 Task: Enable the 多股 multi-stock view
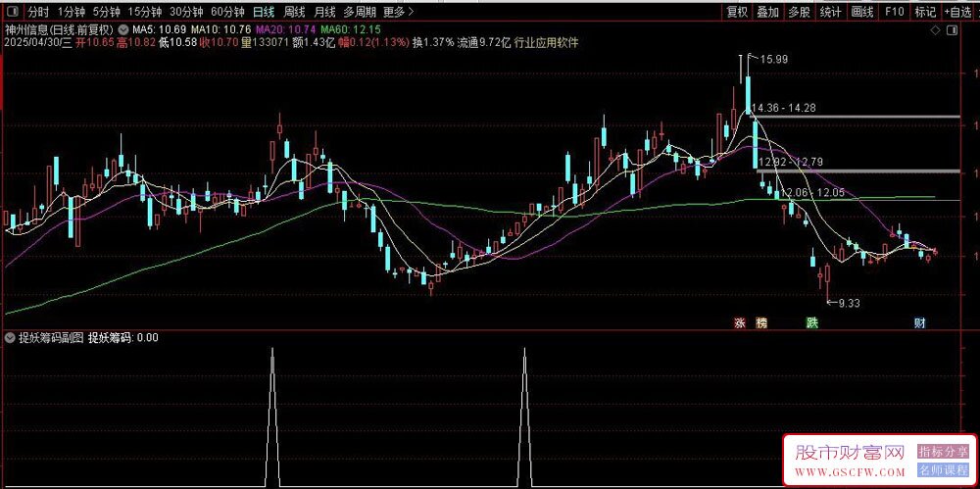coord(800,11)
